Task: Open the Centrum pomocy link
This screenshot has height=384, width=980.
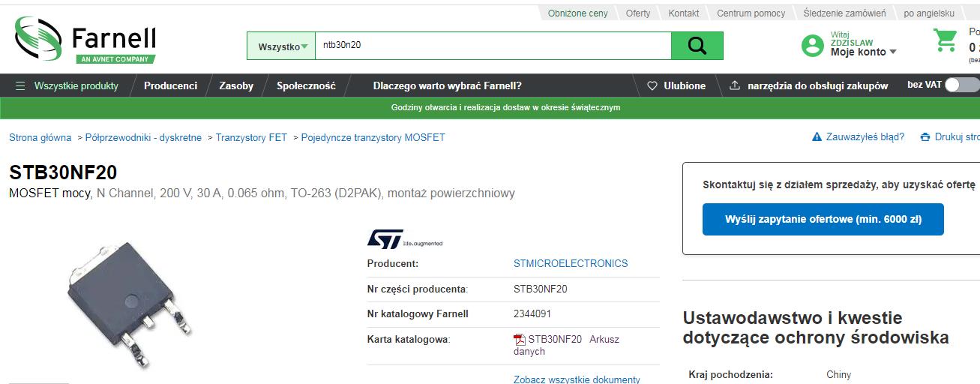Action: [x=751, y=13]
